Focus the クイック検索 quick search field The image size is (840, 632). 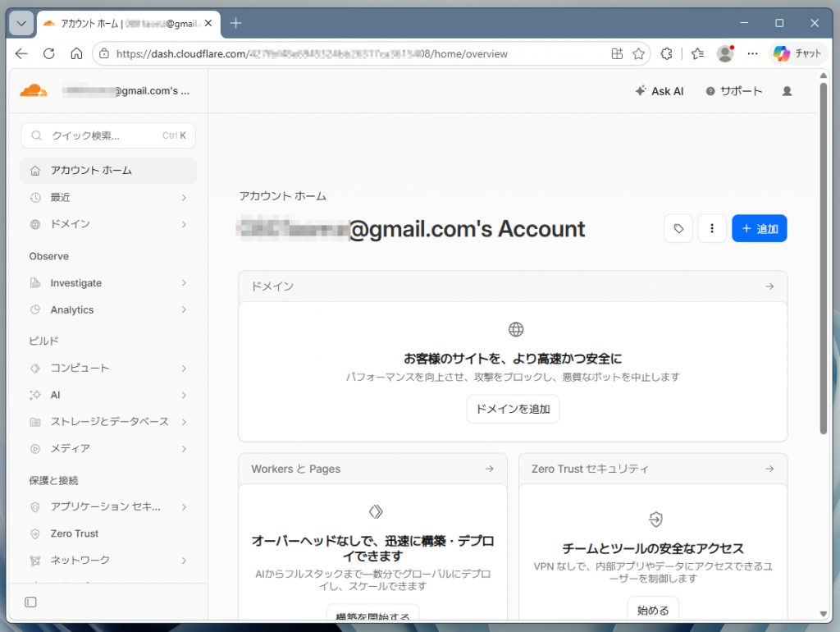108,135
